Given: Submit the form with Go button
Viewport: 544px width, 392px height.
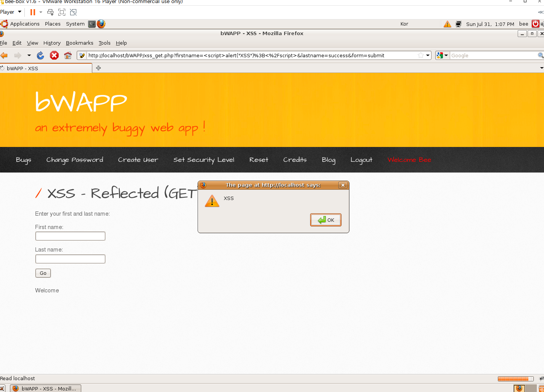Looking at the screenshot, I should 43,273.
